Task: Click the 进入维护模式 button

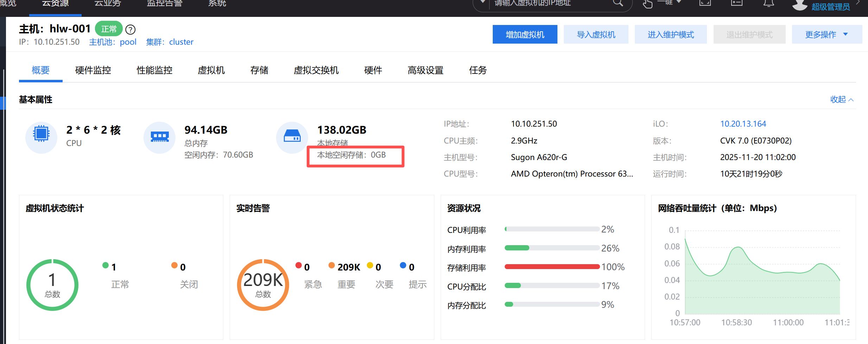Action: coord(670,34)
